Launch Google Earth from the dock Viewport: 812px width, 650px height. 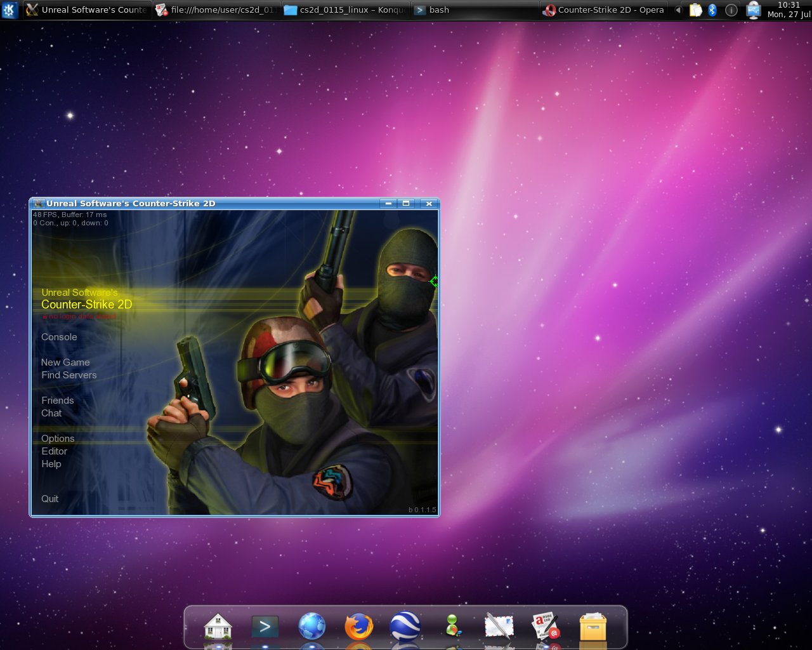tap(405, 627)
